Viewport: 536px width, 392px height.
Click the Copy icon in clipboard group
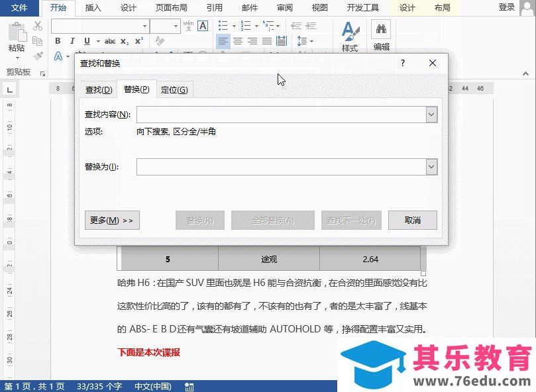tap(37, 40)
